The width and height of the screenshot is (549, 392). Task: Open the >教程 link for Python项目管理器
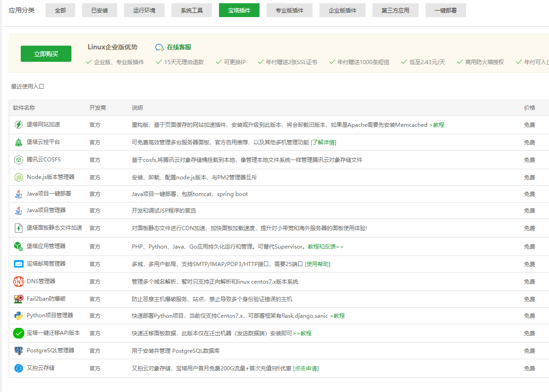pos(337,315)
